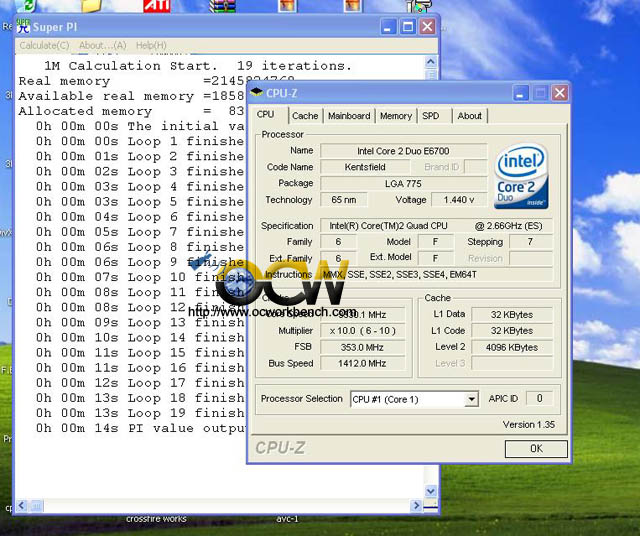Open the ATI desktop icon
Image resolution: width=640 pixels, height=536 pixels.
[x=157, y=6]
